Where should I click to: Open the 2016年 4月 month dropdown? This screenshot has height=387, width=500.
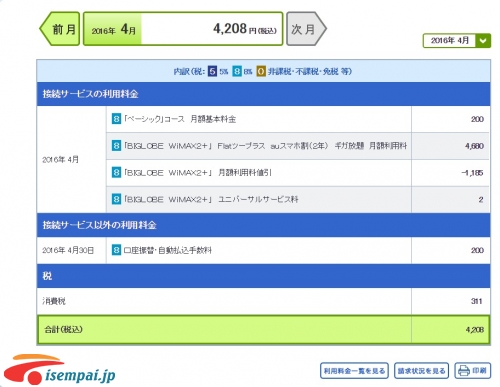coord(457,41)
